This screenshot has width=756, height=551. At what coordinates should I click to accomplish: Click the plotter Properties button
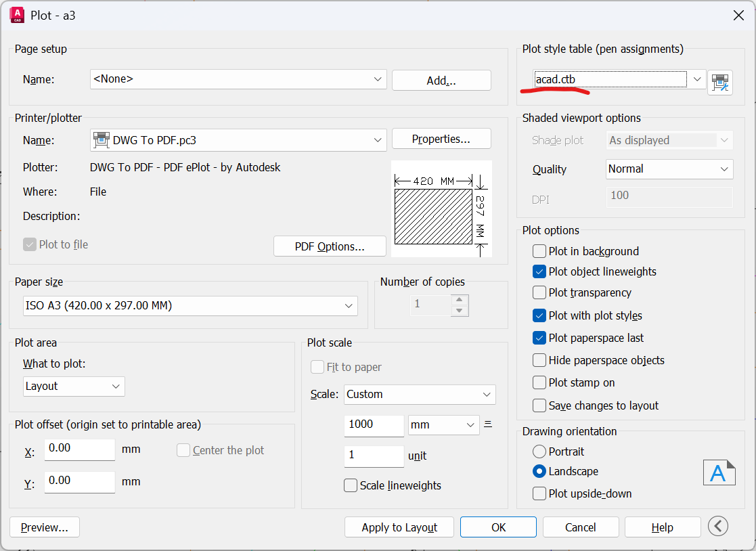pos(441,139)
